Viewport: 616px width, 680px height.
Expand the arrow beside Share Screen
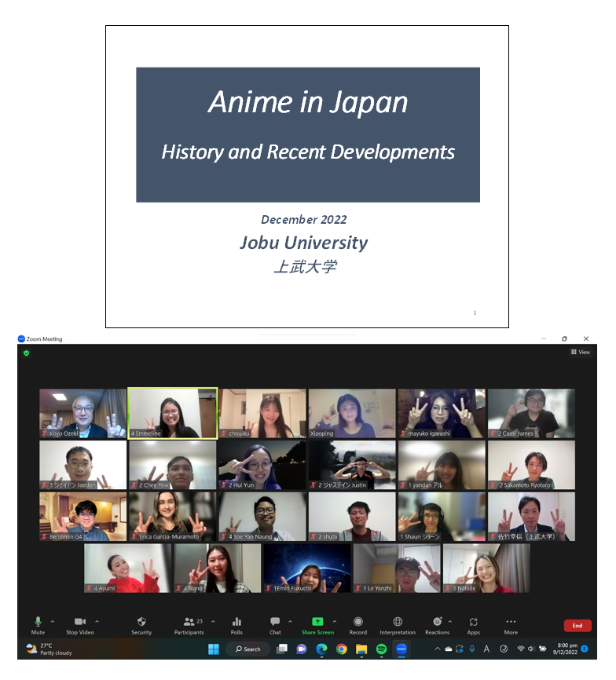coord(334,621)
